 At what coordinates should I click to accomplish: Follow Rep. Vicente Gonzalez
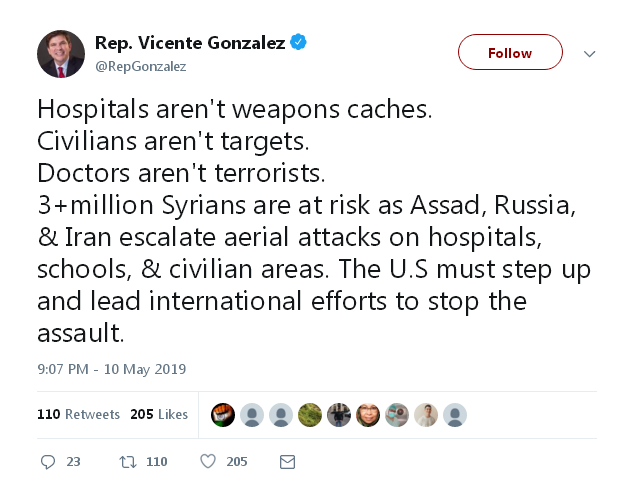(x=510, y=52)
